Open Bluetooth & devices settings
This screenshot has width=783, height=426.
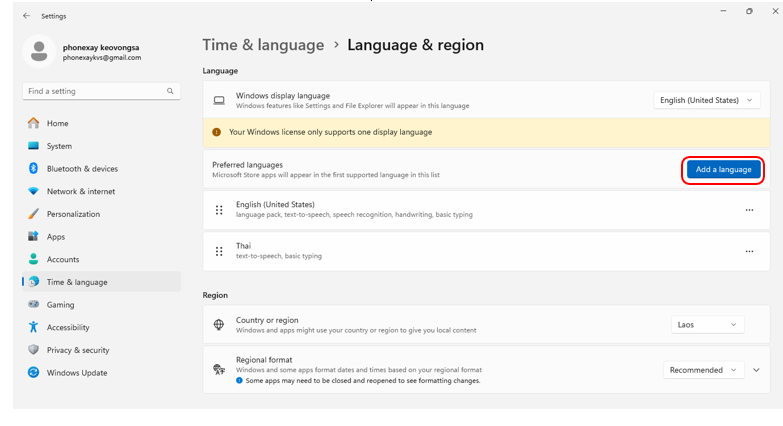coord(82,169)
